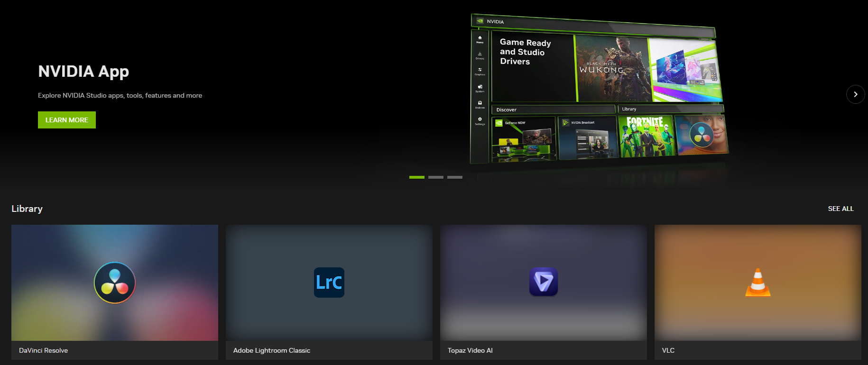Image resolution: width=868 pixels, height=365 pixels.
Task: Click the NVIDIA App preview image
Action: pos(599,89)
